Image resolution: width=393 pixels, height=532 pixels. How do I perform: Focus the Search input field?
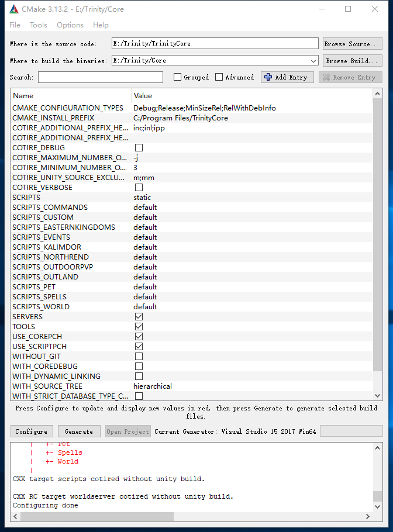tap(101, 77)
